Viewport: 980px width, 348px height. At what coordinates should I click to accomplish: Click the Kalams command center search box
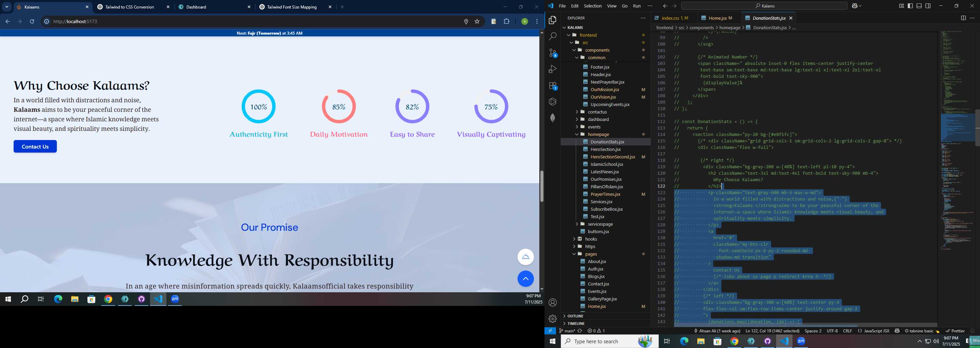point(764,6)
